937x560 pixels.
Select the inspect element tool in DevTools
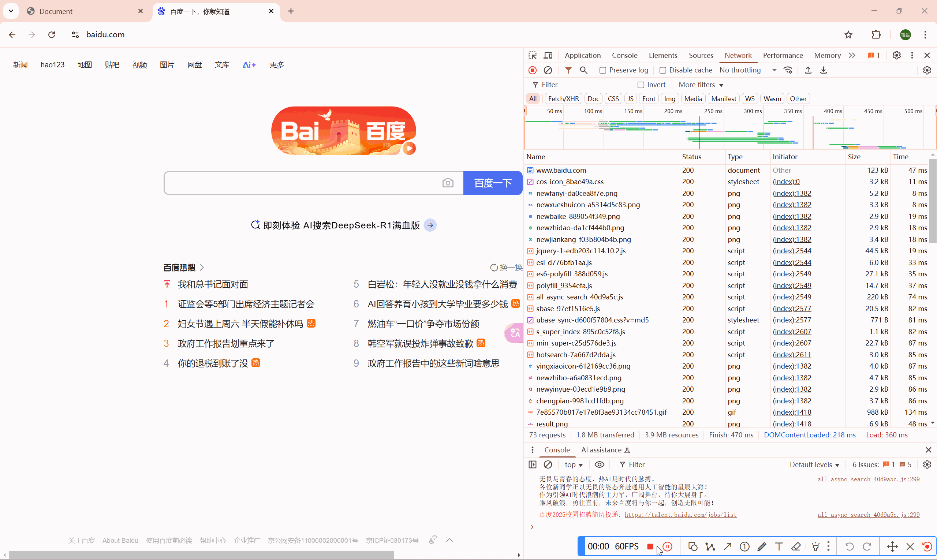coord(532,55)
